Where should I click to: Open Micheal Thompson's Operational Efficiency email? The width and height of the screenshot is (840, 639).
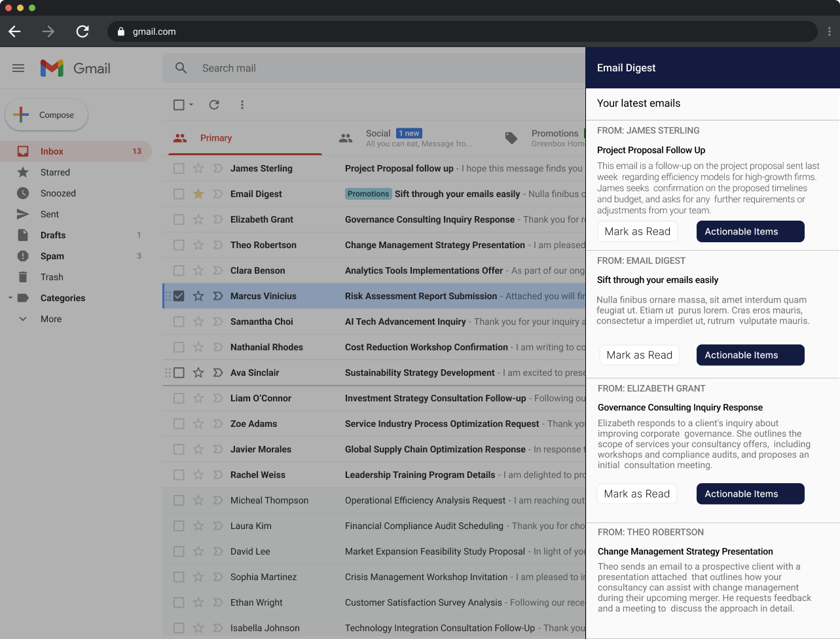click(x=374, y=500)
